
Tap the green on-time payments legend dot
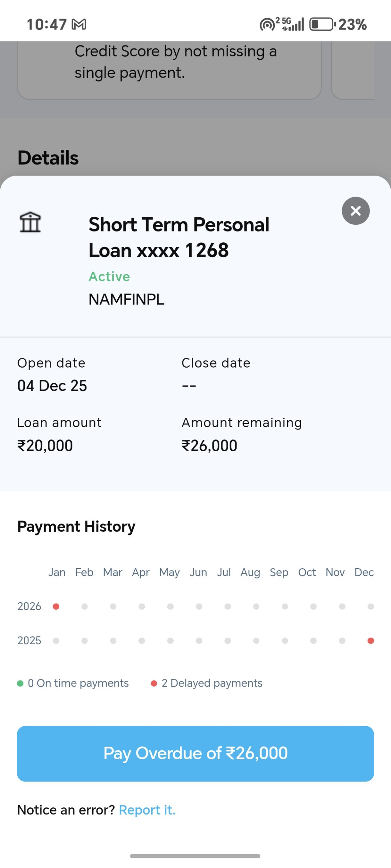(20, 683)
